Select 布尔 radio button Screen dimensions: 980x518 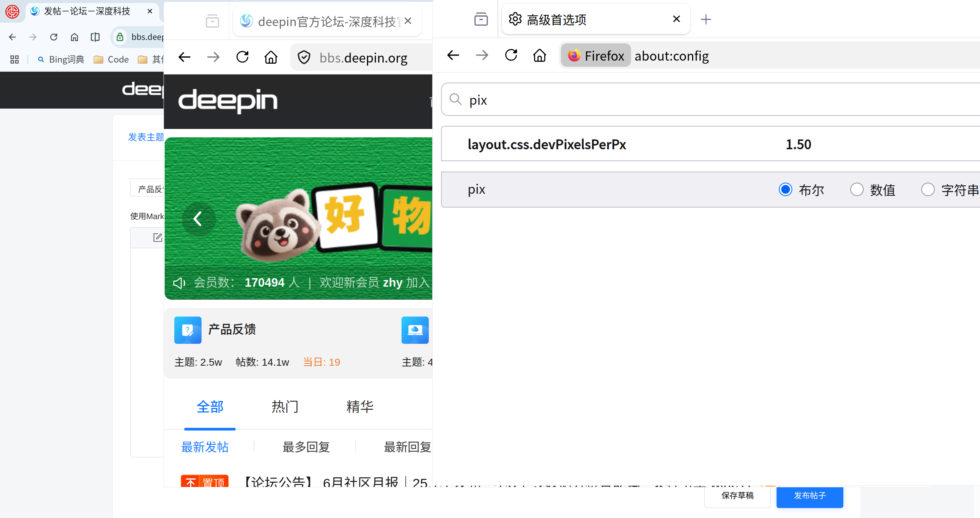tap(786, 190)
